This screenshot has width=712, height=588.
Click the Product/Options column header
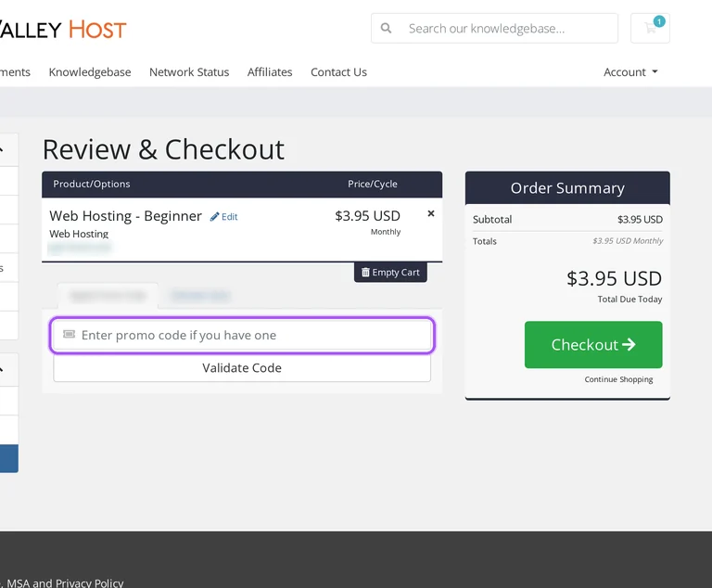click(92, 184)
